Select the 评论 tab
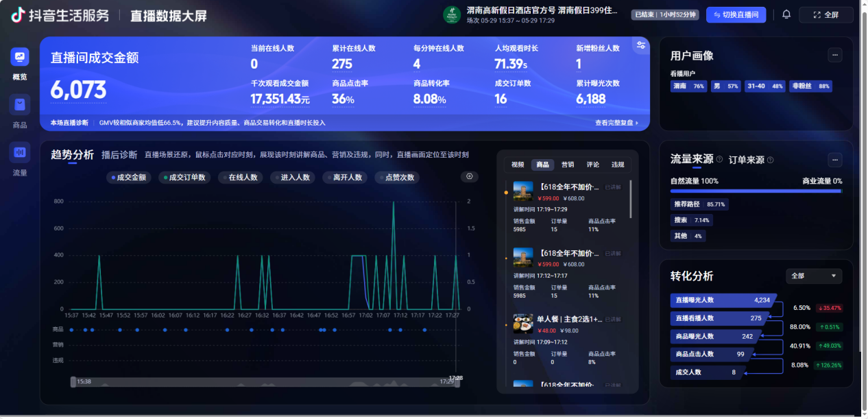The height and width of the screenshot is (419, 868). [x=592, y=165]
